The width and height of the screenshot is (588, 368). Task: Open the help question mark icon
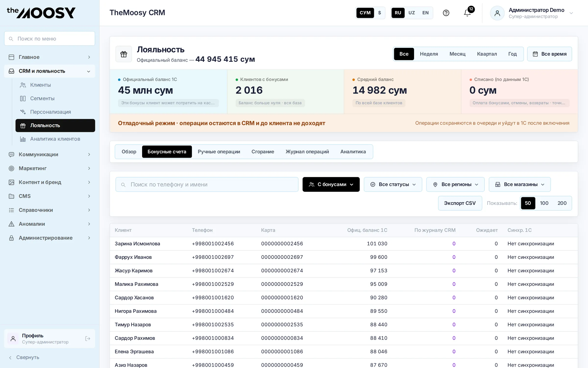[x=446, y=13]
